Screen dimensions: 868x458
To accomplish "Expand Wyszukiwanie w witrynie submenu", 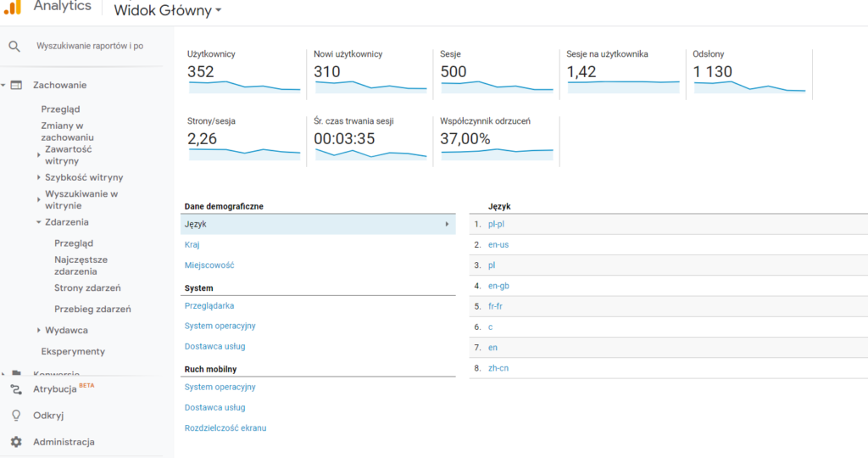I will (38, 199).
